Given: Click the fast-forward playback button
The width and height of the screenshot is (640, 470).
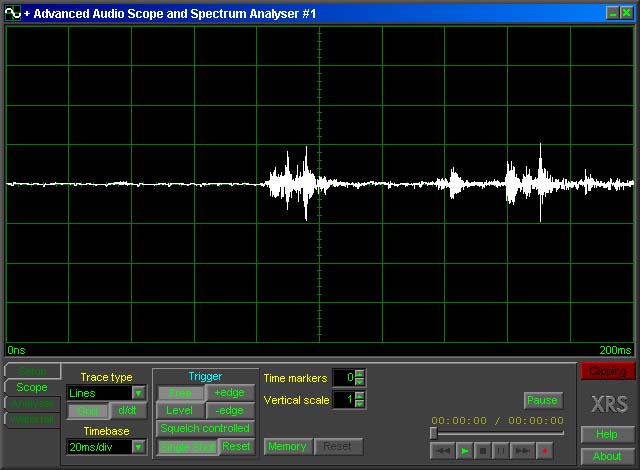Looking at the screenshot, I should point(522,451).
